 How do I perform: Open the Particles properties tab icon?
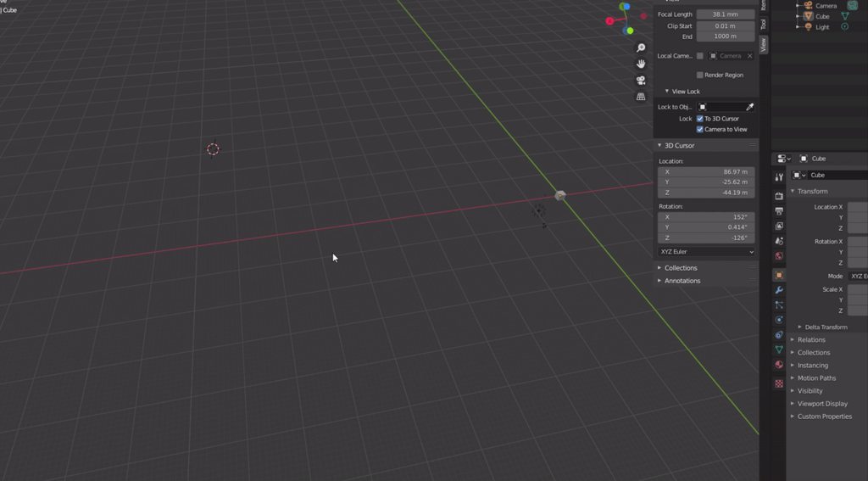coord(779,305)
